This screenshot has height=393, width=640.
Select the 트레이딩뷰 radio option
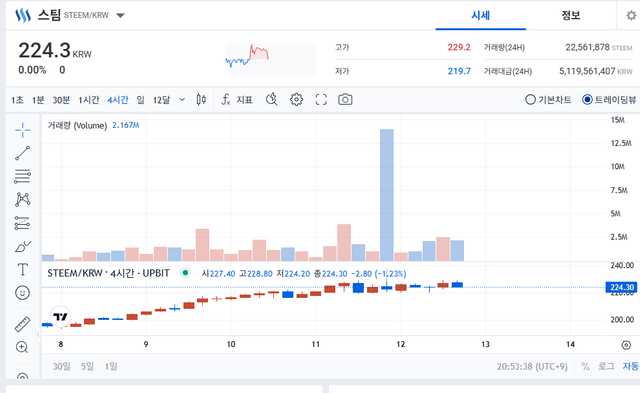609,100
